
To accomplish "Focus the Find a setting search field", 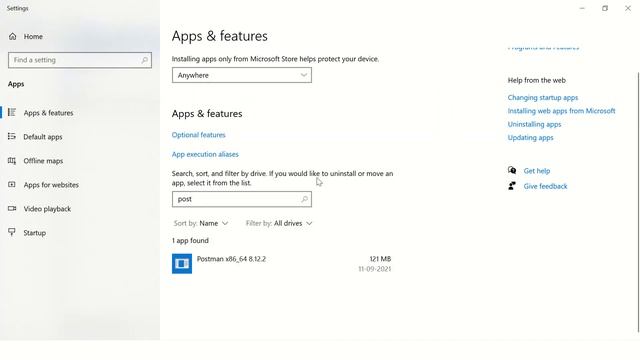I will pos(80,60).
